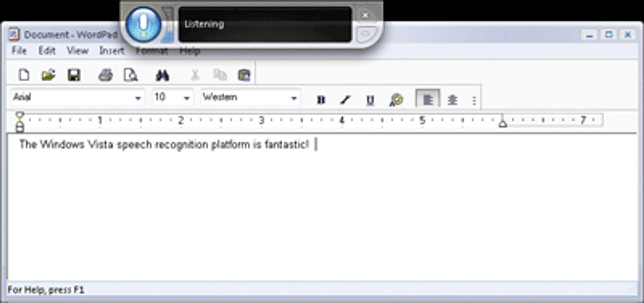Image resolution: width=644 pixels, height=303 pixels.
Task: Select Center paragraph alignment
Action: 452,100
